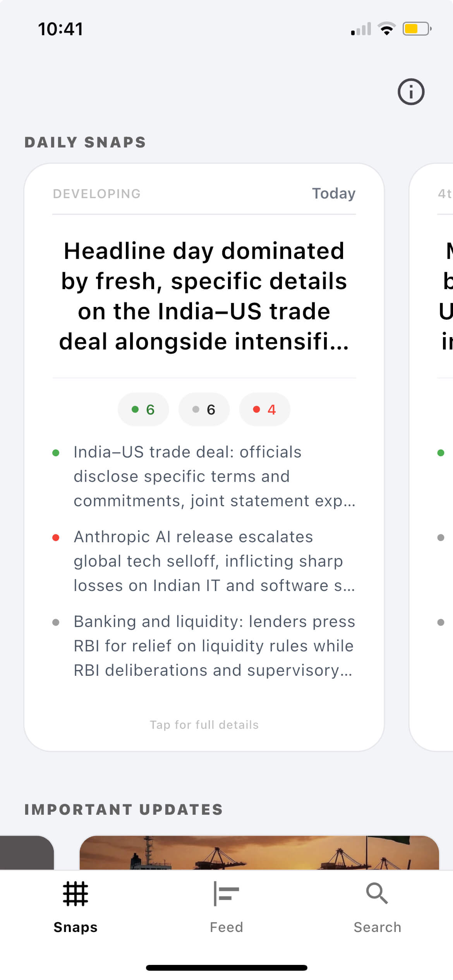
Task: Check the battery status icon
Action: click(417, 29)
